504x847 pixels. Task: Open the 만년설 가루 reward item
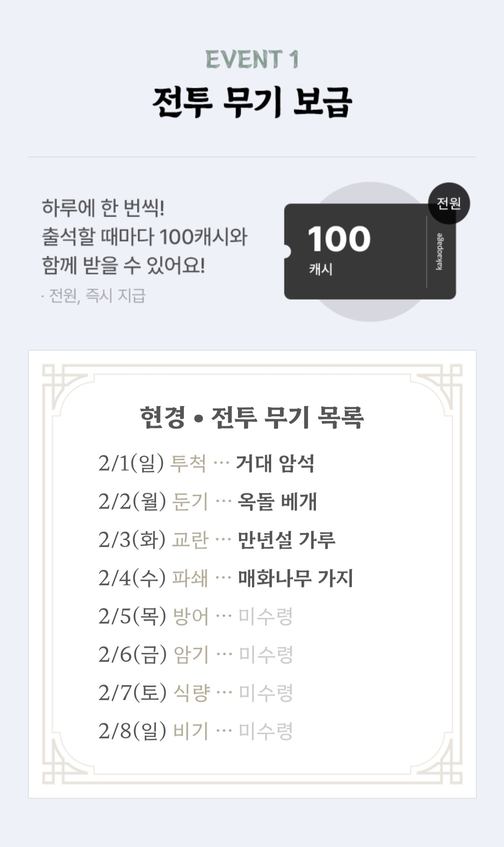click(287, 540)
